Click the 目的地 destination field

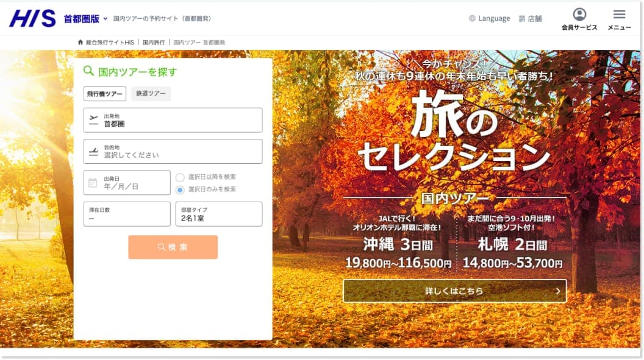[x=173, y=152]
